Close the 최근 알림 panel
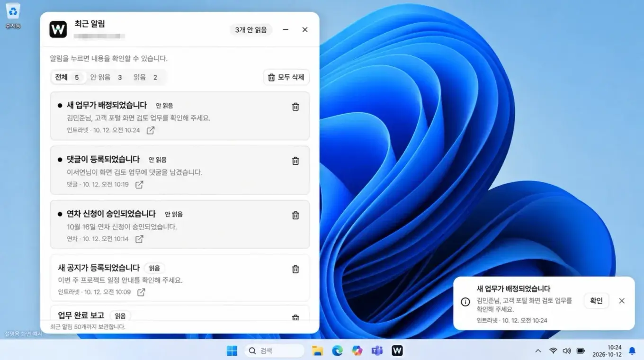 click(305, 29)
